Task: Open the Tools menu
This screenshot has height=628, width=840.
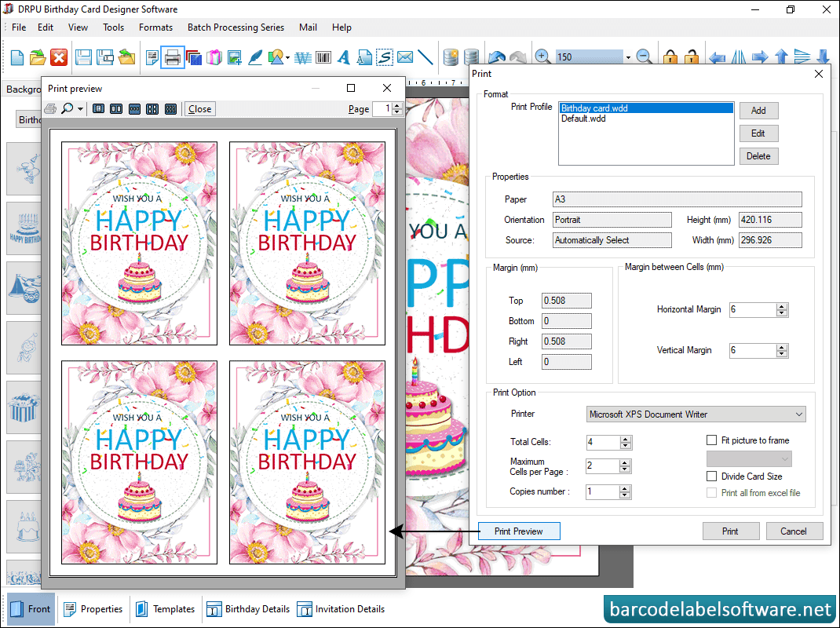Action: coord(113,27)
